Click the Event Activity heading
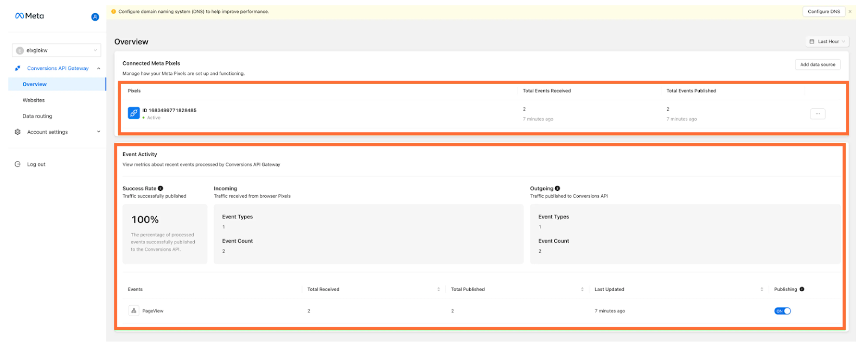This screenshot has height=354, width=868. 140,155
